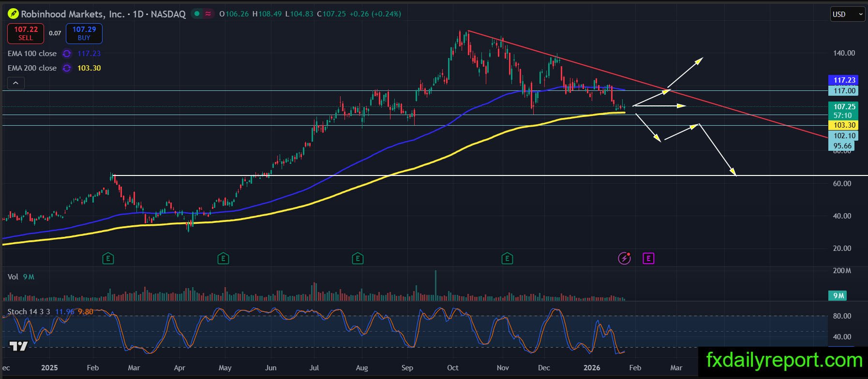The height and width of the screenshot is (379, 868).
Task: Open the earnings marker near November 2025
Action: (x=507, y=259)
